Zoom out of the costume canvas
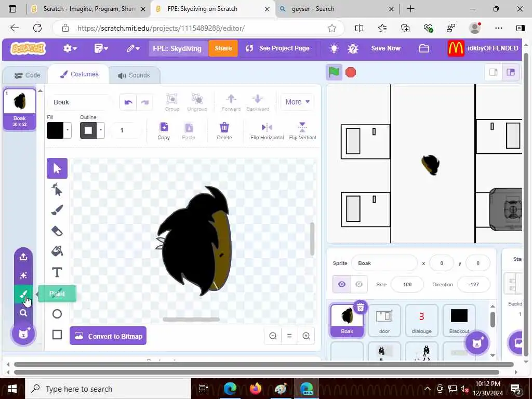532x399 pixels. coord(273,336)
